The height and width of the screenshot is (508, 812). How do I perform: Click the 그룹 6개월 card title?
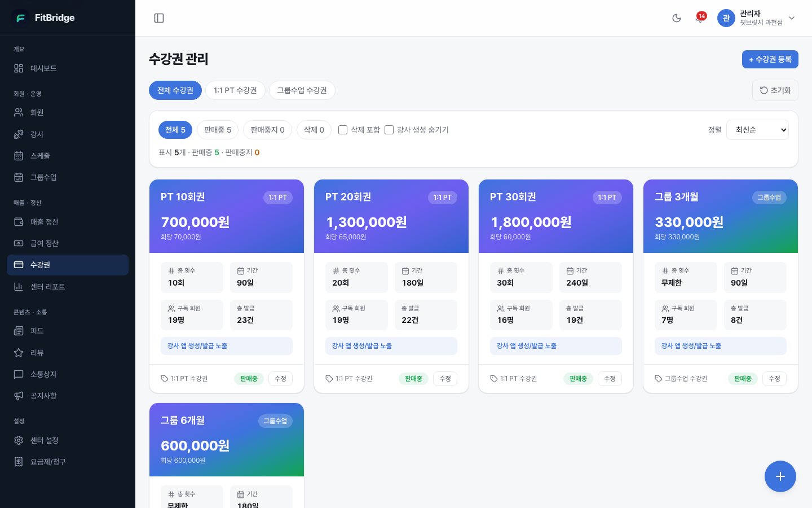[183, 421]
